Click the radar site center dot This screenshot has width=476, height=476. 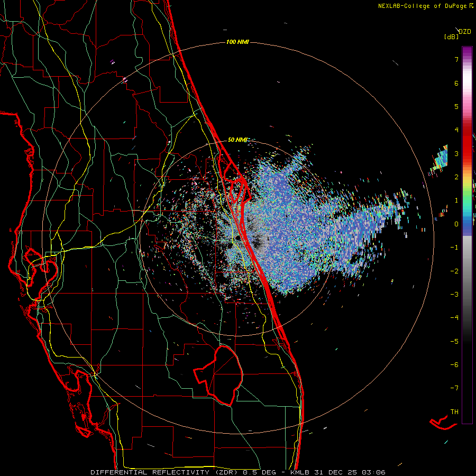237,237
